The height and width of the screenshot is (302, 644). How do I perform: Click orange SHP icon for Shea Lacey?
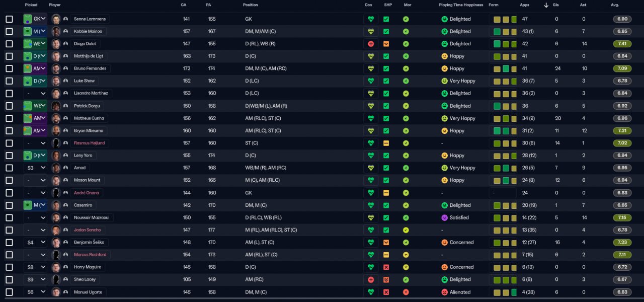coord(386,279)
